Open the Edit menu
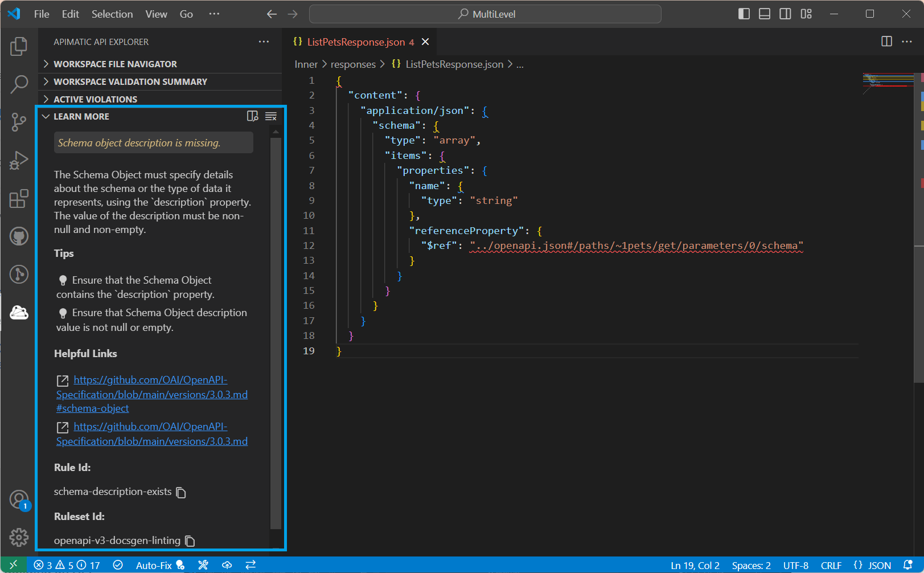Viewport: 924px width, 573px height. coord(71,14)
